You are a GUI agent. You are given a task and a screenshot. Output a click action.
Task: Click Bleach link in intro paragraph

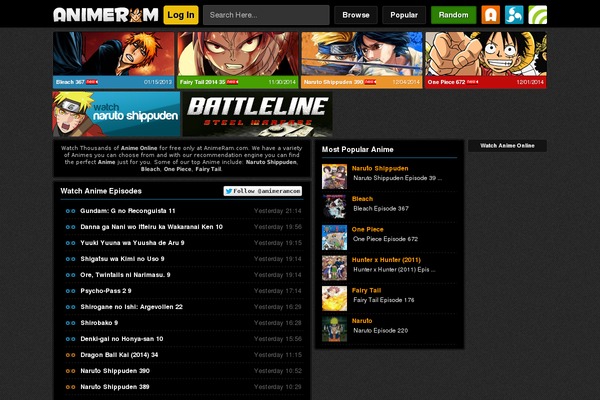(150, 169)
